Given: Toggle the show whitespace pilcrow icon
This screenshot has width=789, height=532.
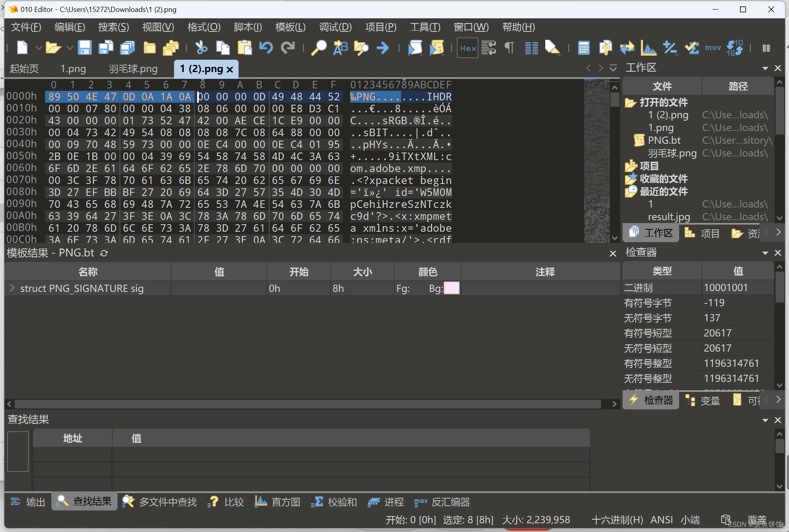Looking at the screenshot, I should point(509,48).
